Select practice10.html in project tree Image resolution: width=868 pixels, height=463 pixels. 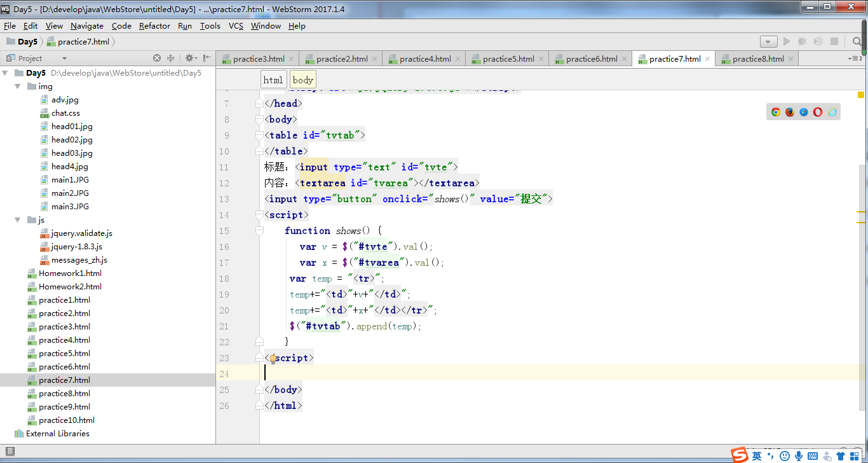66,420
